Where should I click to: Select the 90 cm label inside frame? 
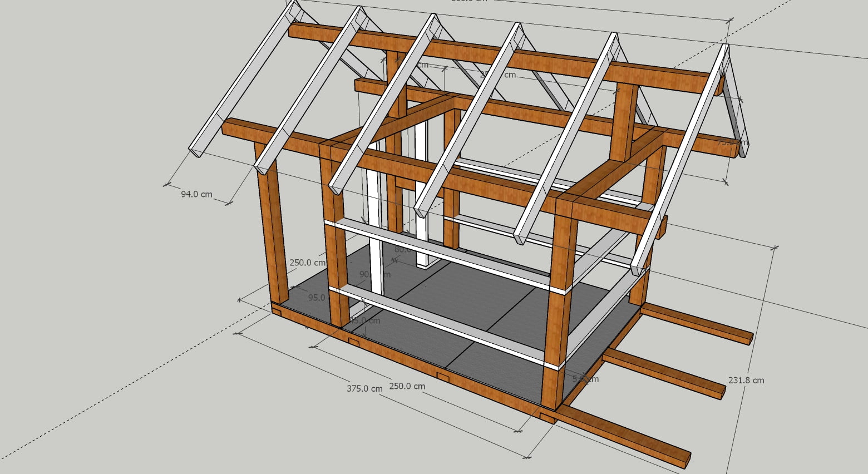click(375, 274)
